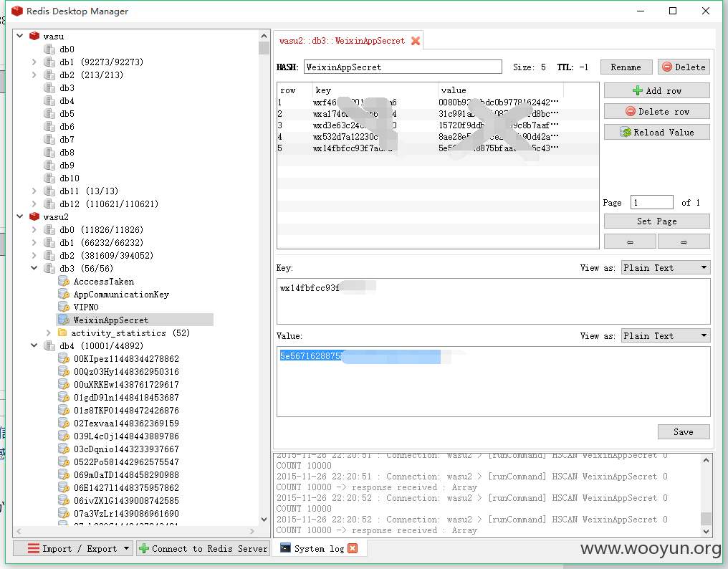Expand db0 (11826/11826) under wasu2

click(x=34, y=229)
